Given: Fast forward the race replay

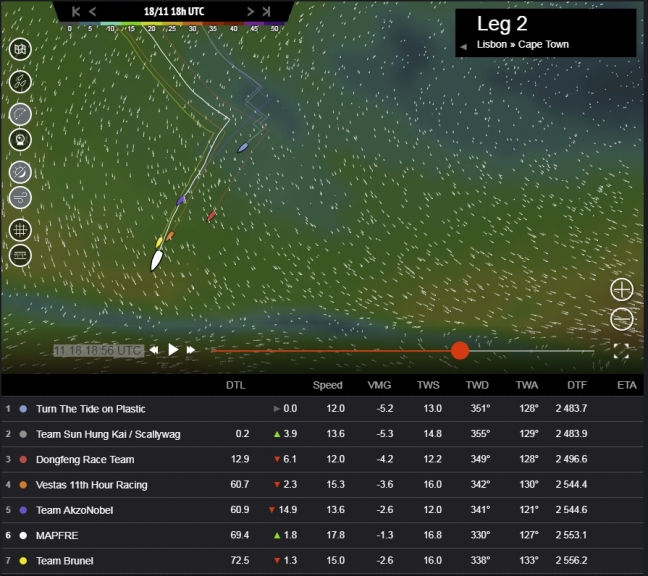Looking at the screenshot, I should (191, 350).
